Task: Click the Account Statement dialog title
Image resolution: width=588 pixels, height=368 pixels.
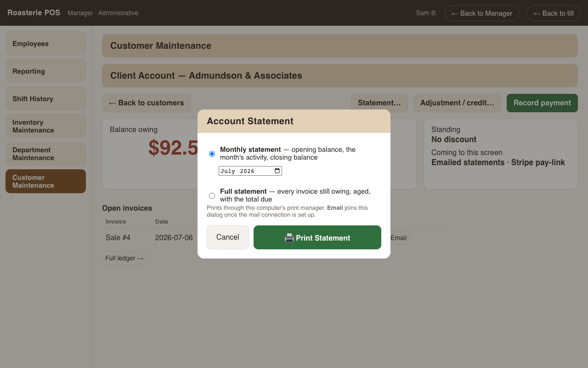Action: tap(250, 121)
